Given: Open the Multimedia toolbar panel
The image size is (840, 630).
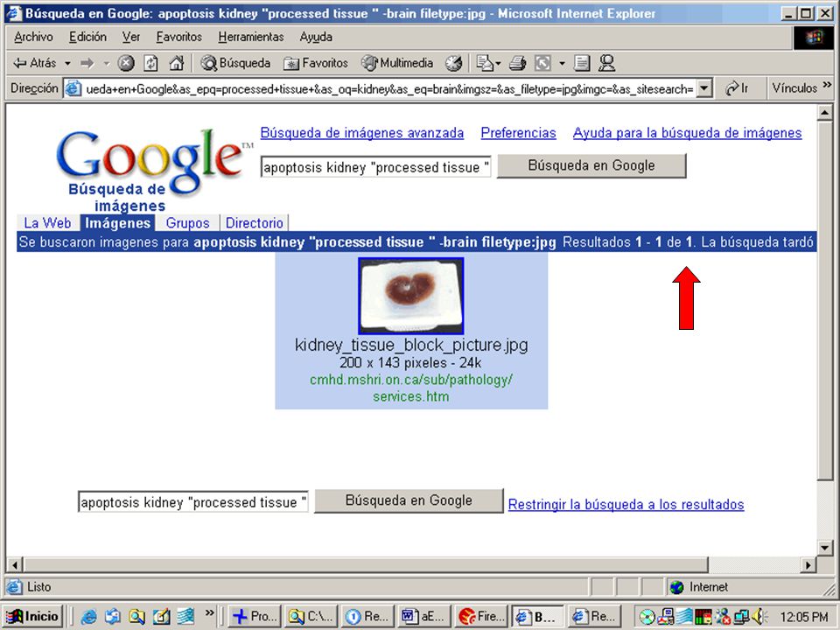Looking at the screenshot, I should 397,63.
